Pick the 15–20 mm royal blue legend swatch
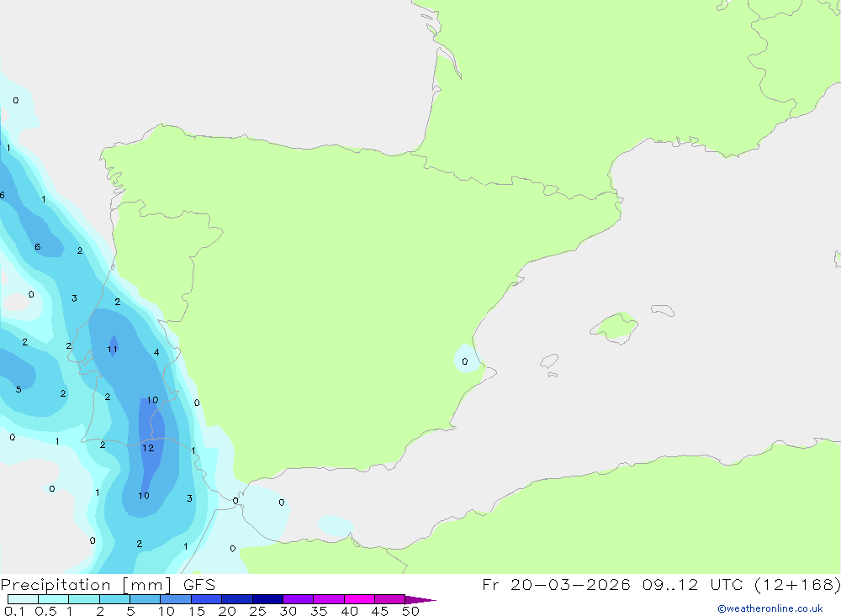This screenshot has width=841, height=616. pyautogui.click(x=207, y=599)
